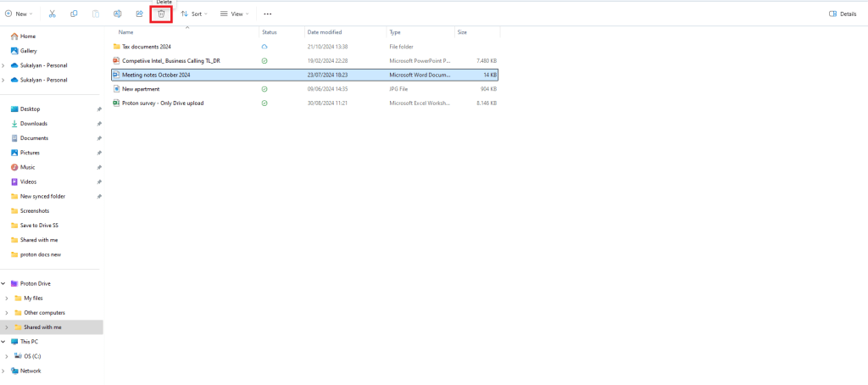The width and height of the screenshot is (868, 385).
Task: Open Other computers under Proton Drive
Action: [x=44, y=312]
